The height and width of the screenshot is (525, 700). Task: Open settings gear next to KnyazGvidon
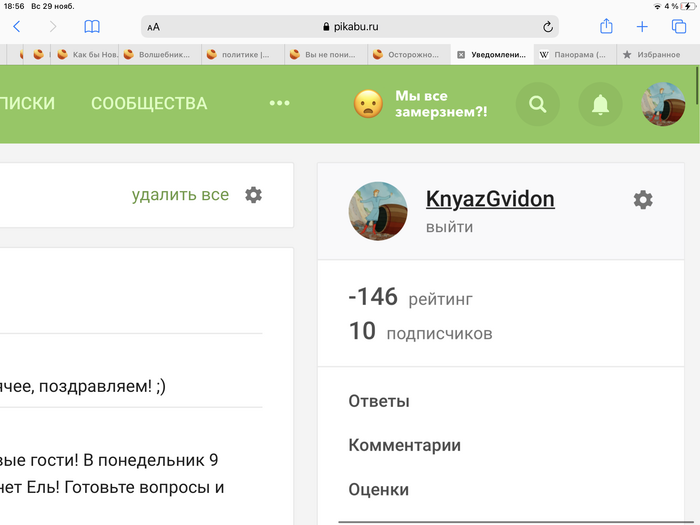643,200
